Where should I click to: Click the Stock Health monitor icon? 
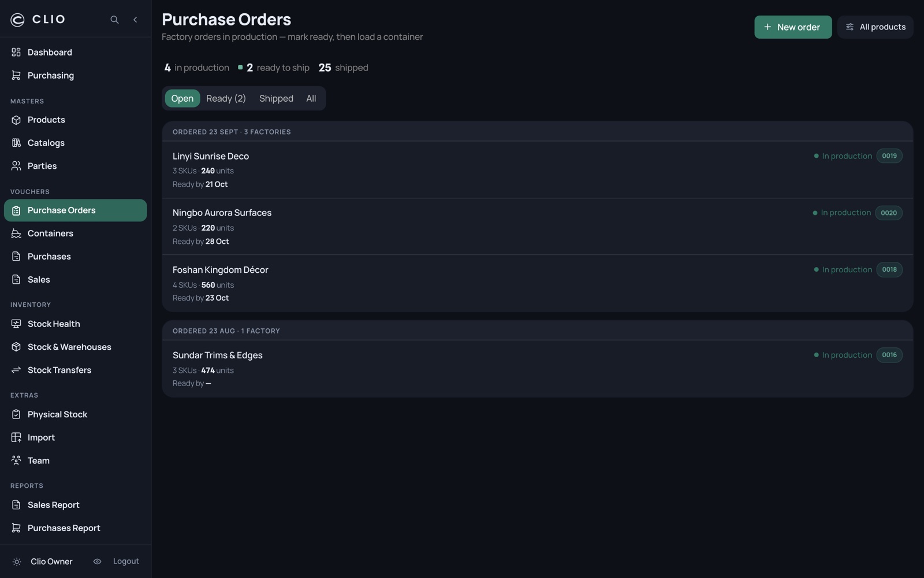pyautogui.click(x=16, y=324)
